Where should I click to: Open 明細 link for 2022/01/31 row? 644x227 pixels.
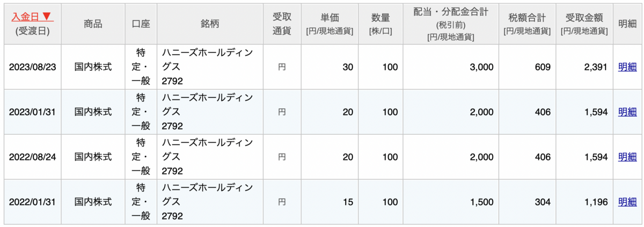tap(627, 202)
